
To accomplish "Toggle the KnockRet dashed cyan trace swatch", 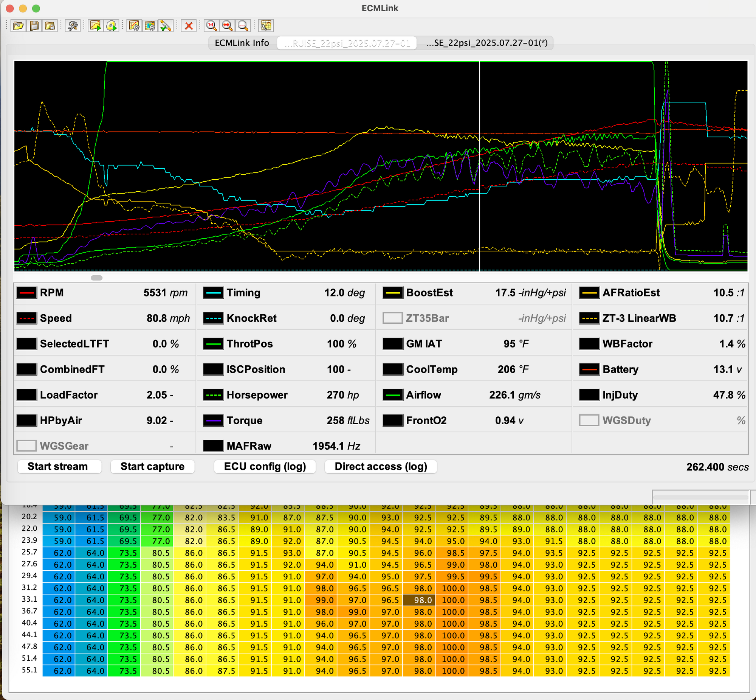I will (213, 318).
